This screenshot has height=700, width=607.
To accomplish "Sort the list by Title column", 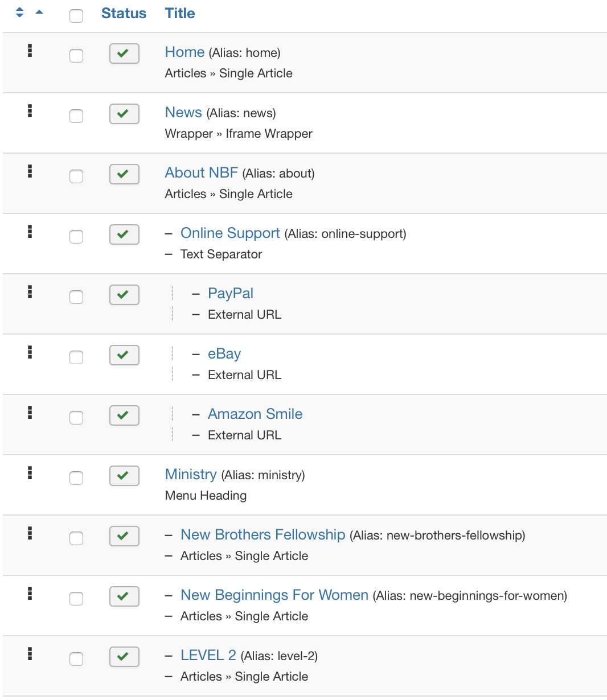I will [180, 13].
